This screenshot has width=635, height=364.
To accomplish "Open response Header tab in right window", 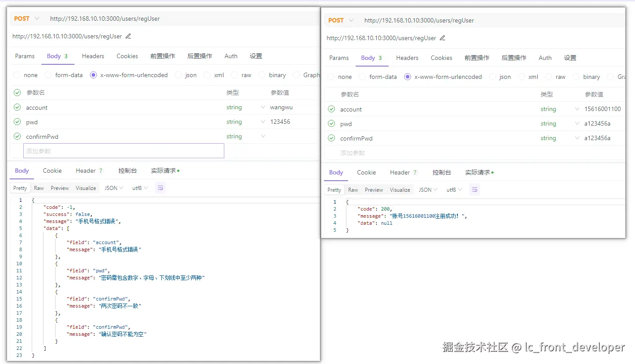I will click(404, 172).
